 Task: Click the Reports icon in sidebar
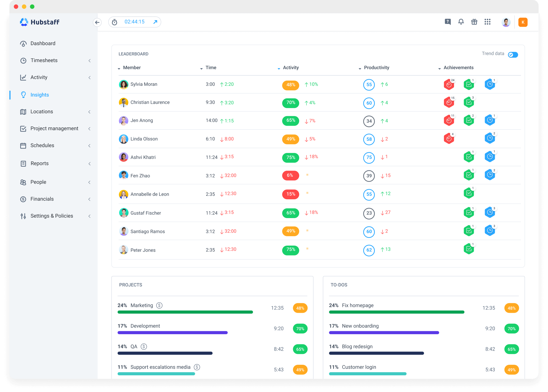[23, 163]
